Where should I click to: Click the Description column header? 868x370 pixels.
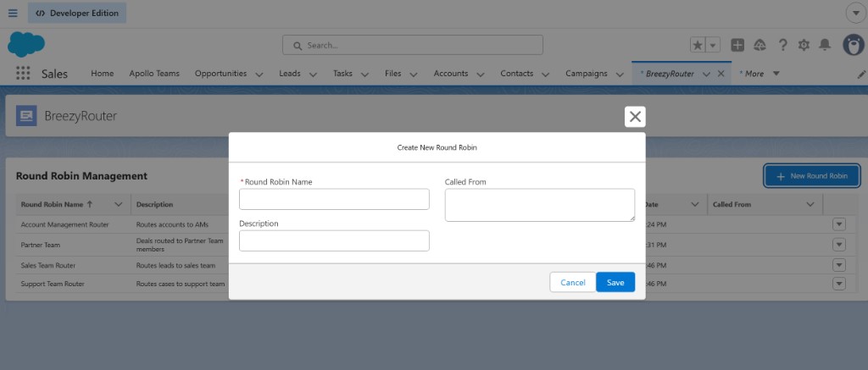pyautogui.click(x=154, y=204)
